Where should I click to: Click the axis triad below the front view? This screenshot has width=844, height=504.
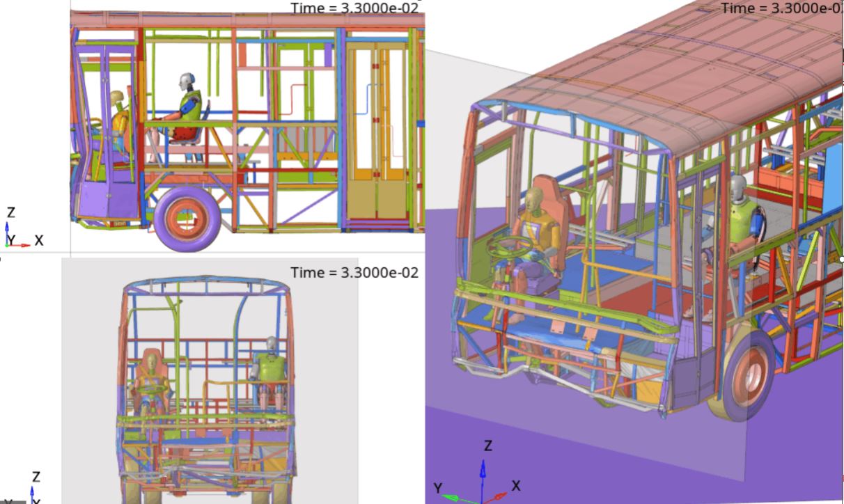click(32, 491)
